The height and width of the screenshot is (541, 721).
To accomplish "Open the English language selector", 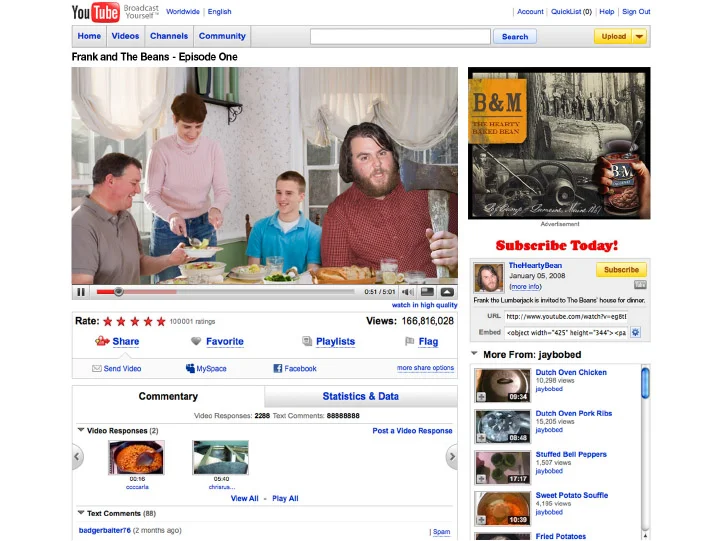I will click(219, 11).
